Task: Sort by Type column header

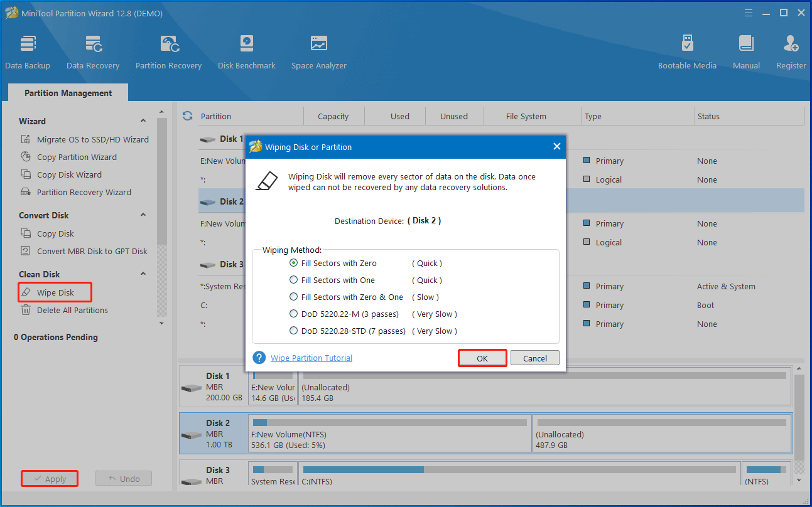Action: (x=637, y=116)
